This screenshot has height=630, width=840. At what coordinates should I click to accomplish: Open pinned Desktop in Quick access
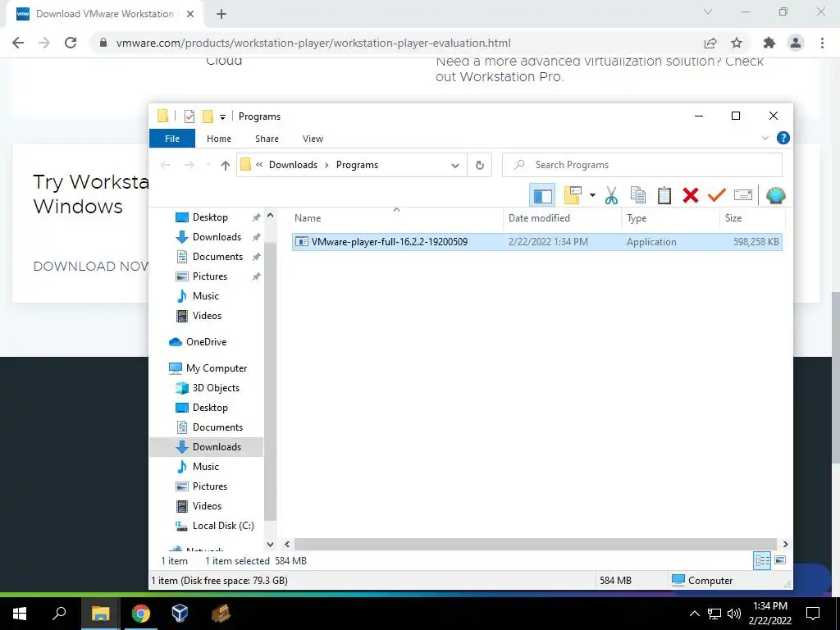pyautogui.click(x=210, y=217)
